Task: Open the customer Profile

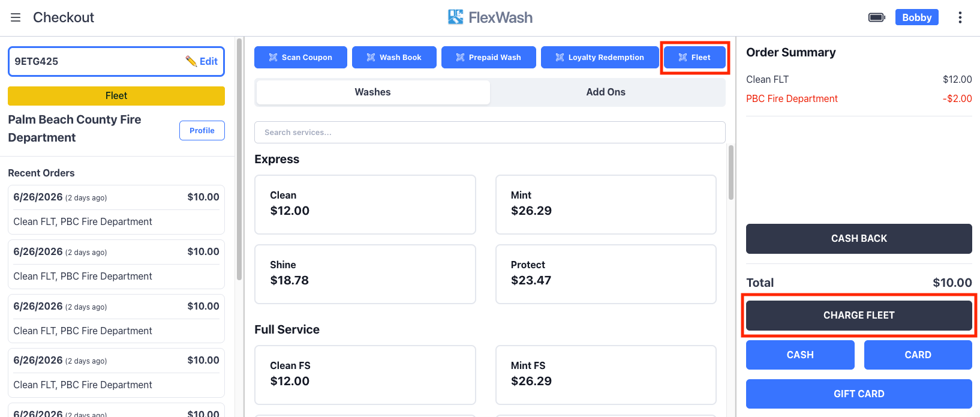Action: point(202,131)
